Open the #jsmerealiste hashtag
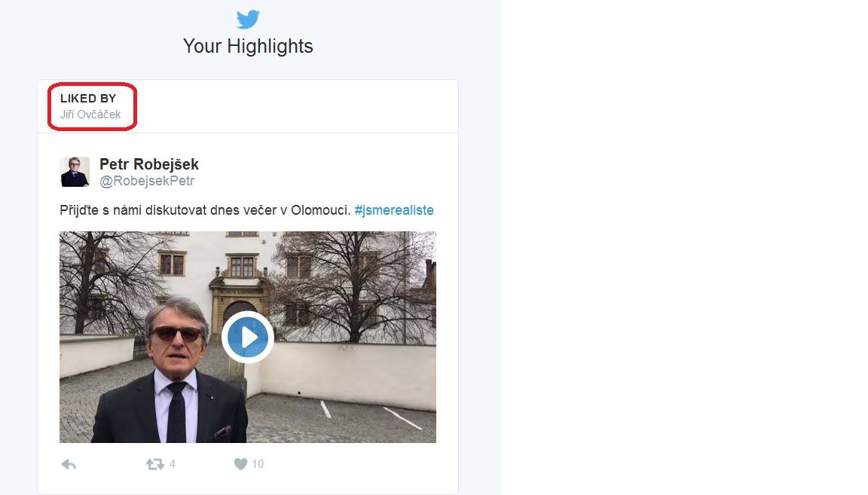This screenshot has width=868, height=495. [x=393, y=210]
